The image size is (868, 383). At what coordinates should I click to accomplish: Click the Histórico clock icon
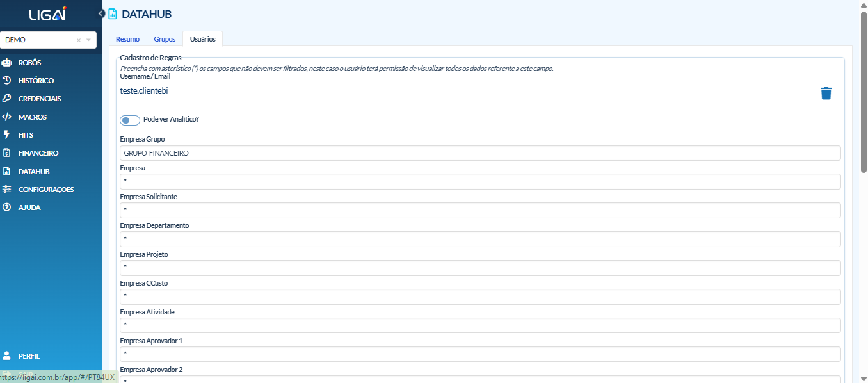7,81
